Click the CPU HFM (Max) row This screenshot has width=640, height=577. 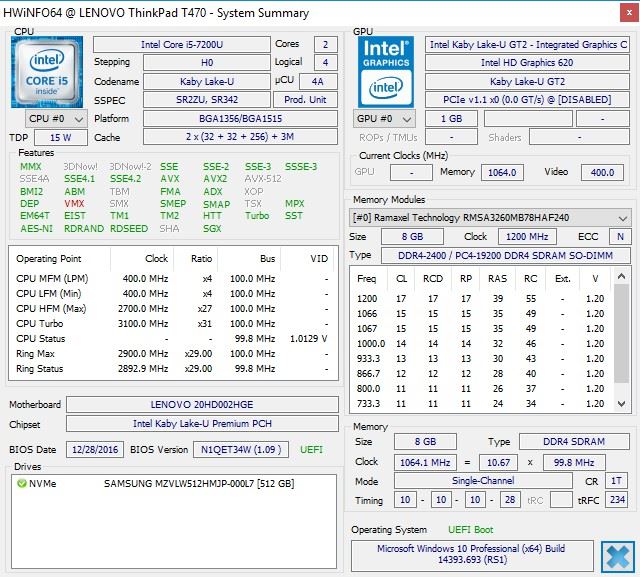[x=173, y=308]
